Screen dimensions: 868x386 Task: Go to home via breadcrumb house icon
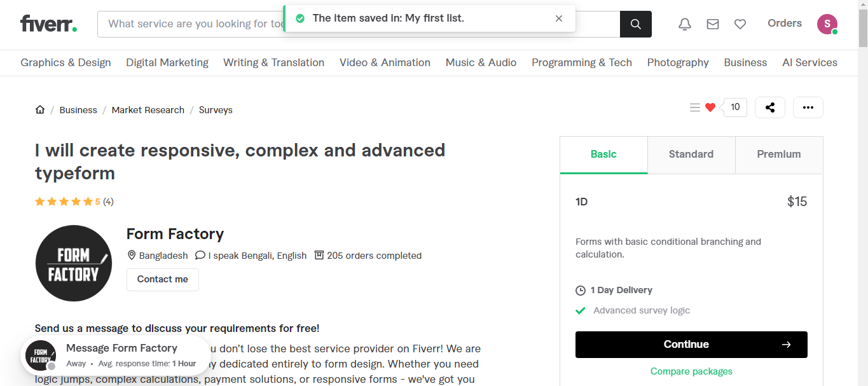(40, 109)
